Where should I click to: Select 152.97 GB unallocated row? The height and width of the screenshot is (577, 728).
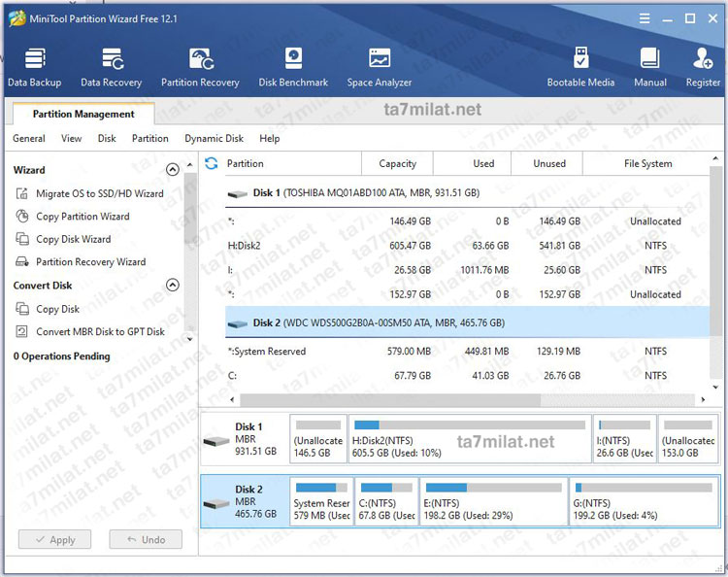click(468, 294)
